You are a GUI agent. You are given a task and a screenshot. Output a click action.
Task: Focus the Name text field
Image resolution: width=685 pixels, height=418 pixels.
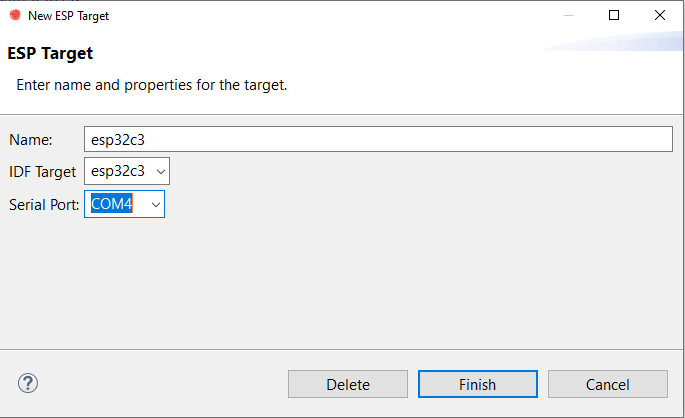point(378,139)
